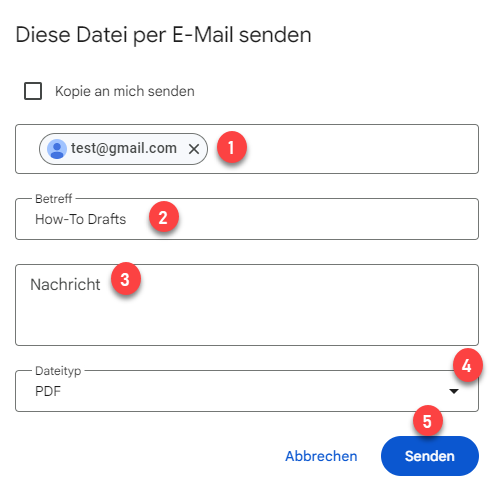The width and height of the screenshot is (494, 496).
Task: Click the Diese Datei per E-Mail senden title
Action: [x=163, y=35]
